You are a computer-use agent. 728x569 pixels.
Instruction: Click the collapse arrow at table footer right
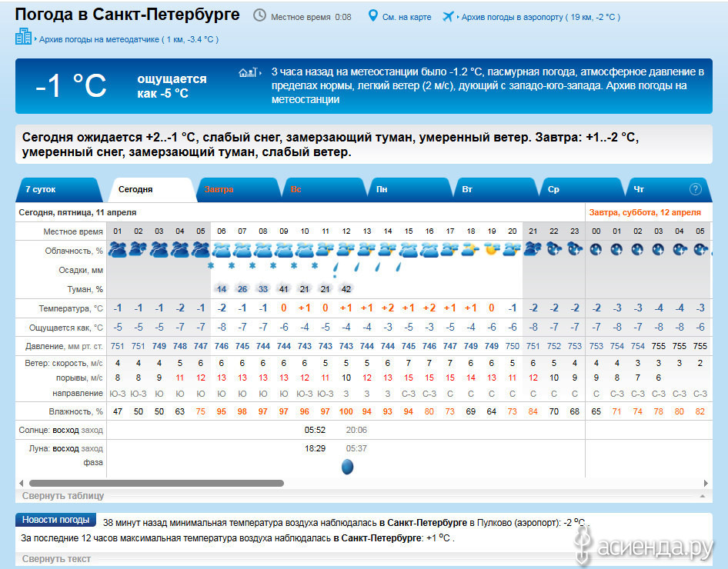click(x=703, y=496)
